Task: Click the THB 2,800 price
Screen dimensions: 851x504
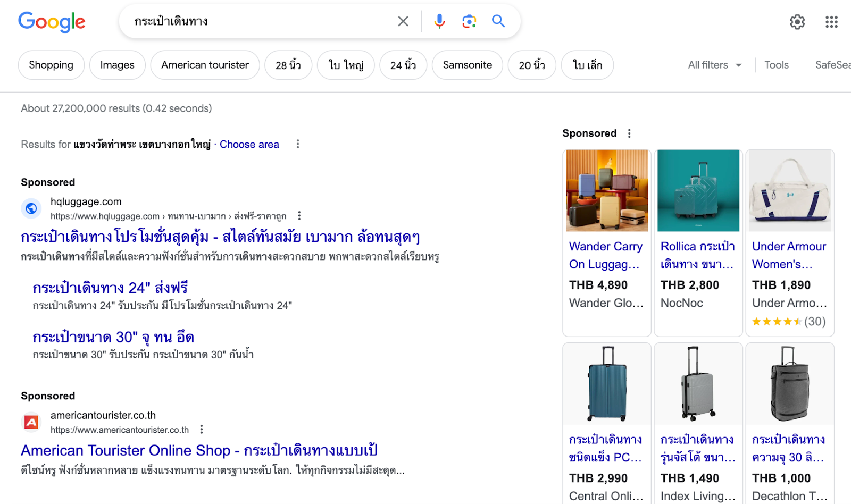Action: point(690,285)
